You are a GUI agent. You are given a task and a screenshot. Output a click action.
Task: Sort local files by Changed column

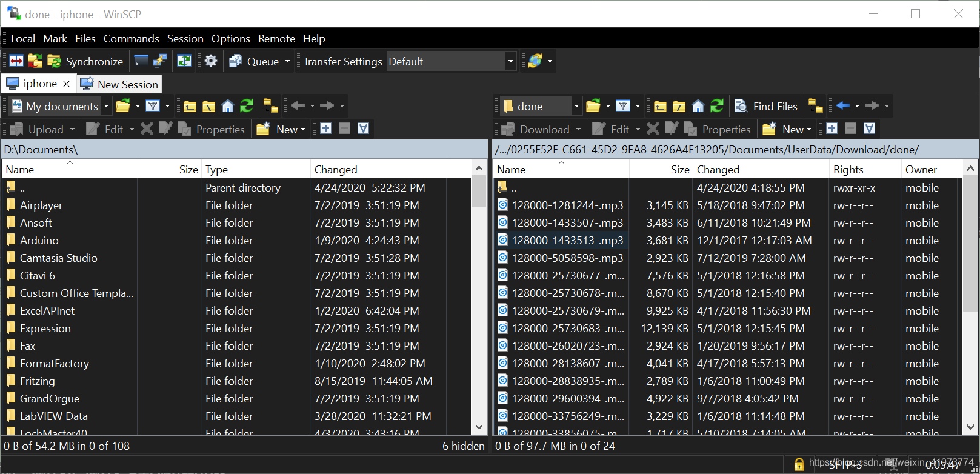coord(378,170)
